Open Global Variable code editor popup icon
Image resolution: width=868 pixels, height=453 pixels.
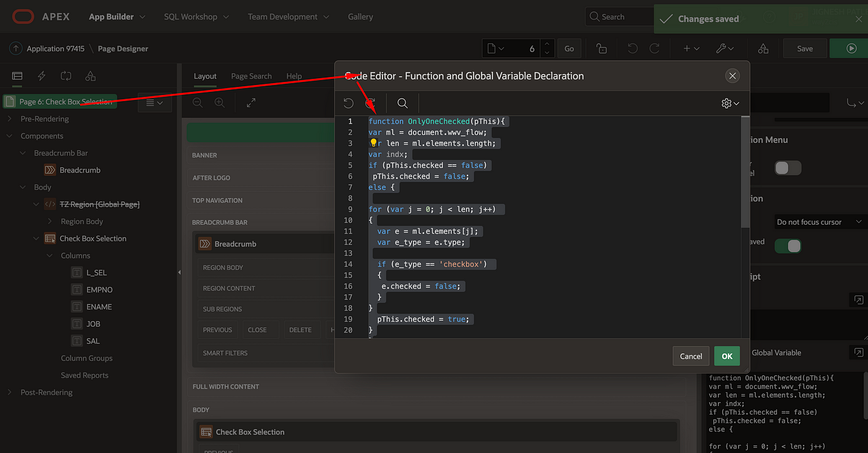point(858,352)
